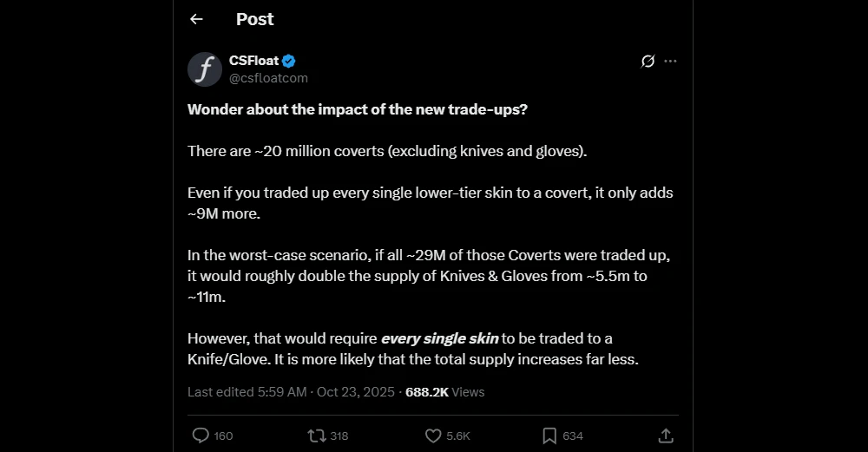Like the post with the heart
This screenshot has width=868, height=452.
[x=434, y=436]
